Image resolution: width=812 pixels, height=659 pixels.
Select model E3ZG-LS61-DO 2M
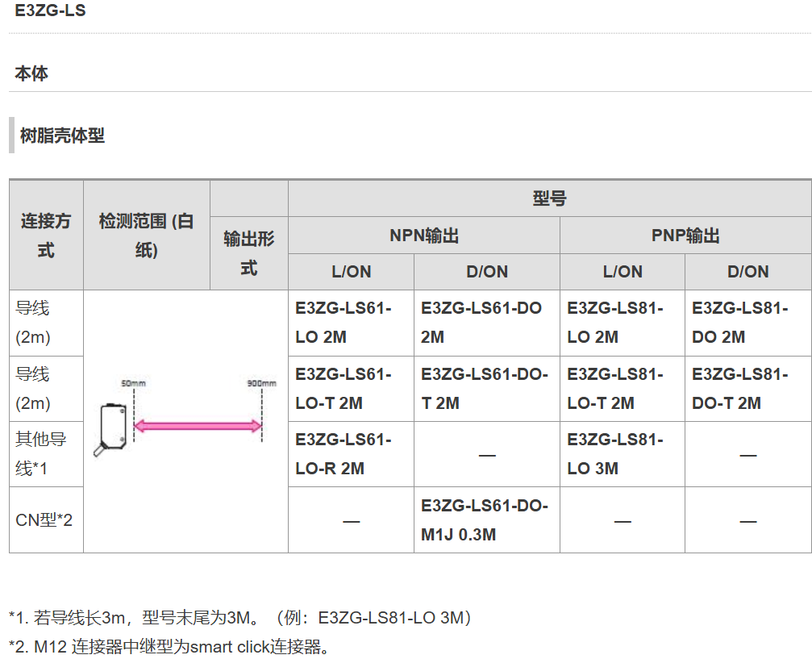(x=481, y=323)
